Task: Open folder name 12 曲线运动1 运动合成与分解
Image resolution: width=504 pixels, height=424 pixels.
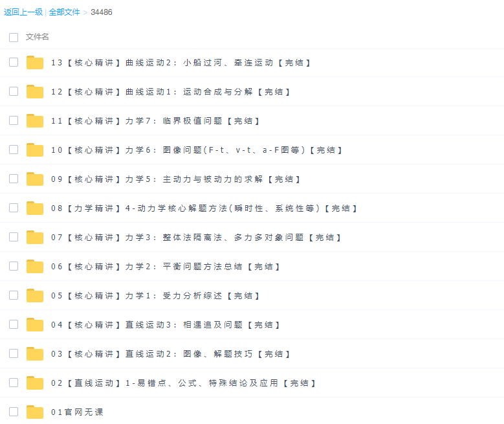Action: click(170, 92)
